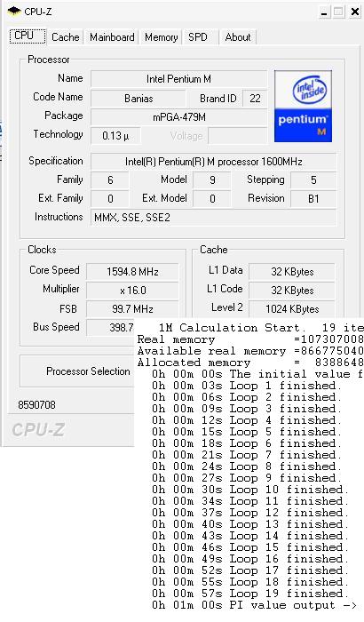Click the Intel Inside Pentium M logo

click(303, 107)
